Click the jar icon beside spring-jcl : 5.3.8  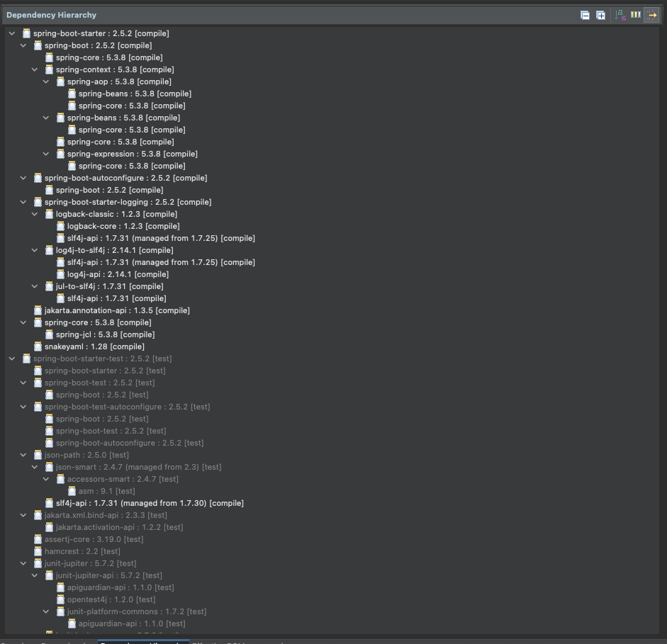pyautogui.click(x=50, y=334)
